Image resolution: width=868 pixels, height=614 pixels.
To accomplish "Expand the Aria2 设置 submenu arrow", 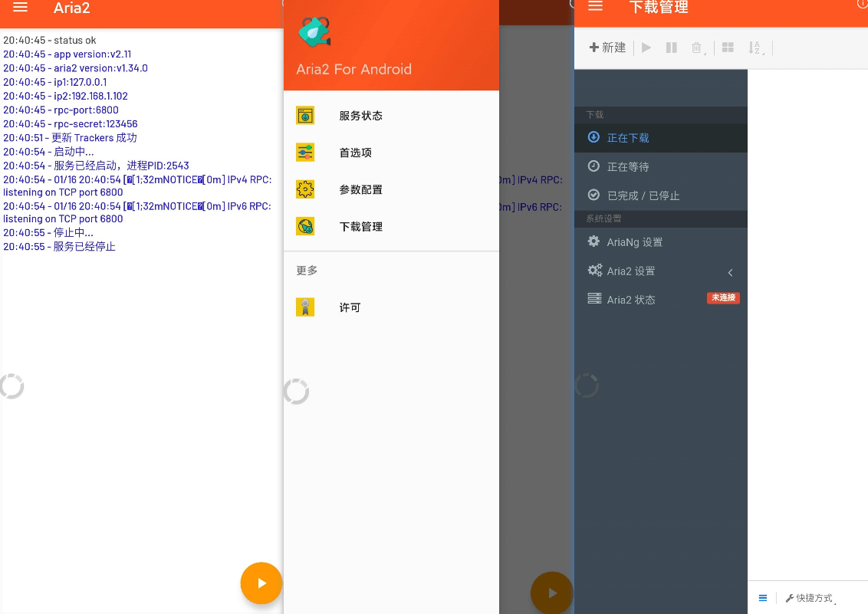I will pyautogui.click(x=730, y=272).
